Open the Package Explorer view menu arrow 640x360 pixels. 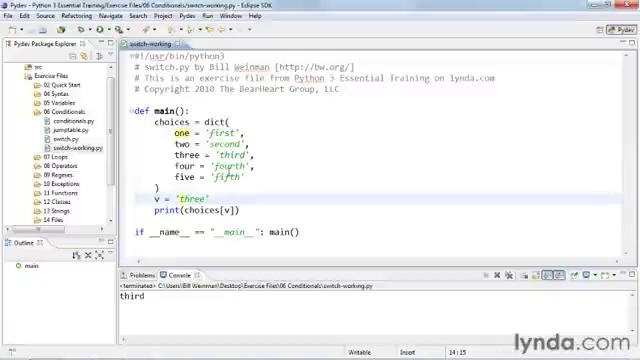(110, 55)
